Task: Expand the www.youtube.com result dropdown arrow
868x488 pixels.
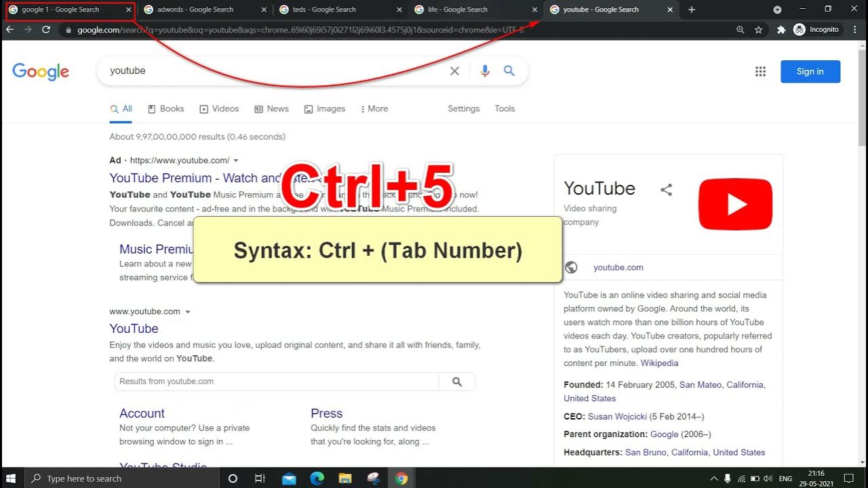Action: click(x=188, y=312)
